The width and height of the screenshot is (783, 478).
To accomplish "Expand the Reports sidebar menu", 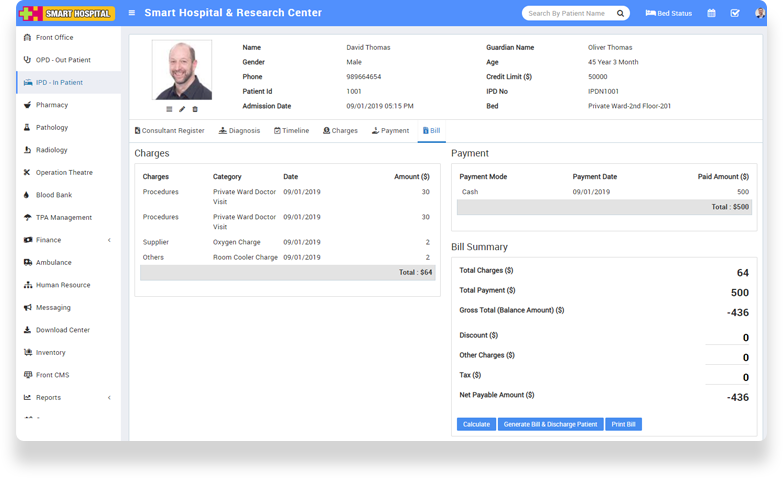I will 67,397.
